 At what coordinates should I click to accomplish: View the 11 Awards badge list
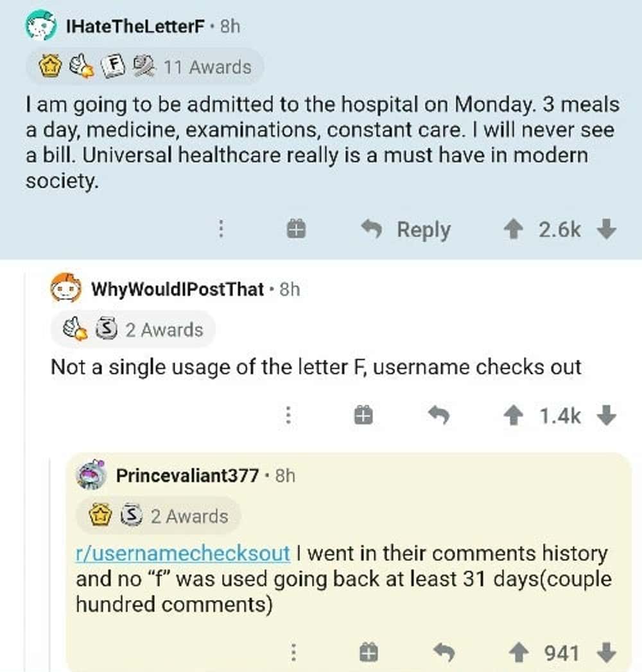pyautogui.click(x=144, y=67)
